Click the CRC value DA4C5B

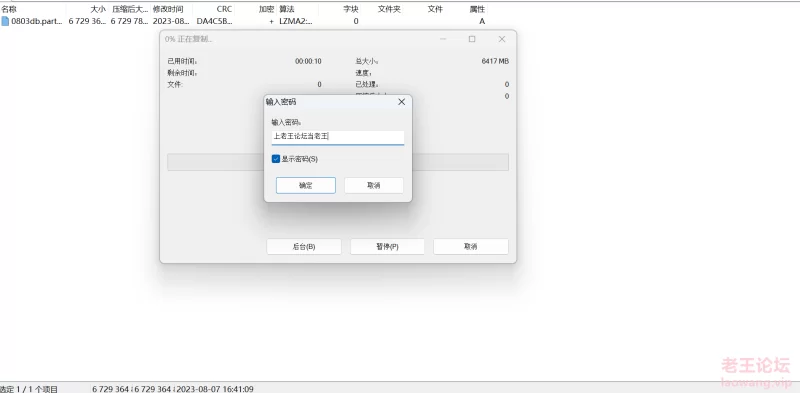click(215, 21)
